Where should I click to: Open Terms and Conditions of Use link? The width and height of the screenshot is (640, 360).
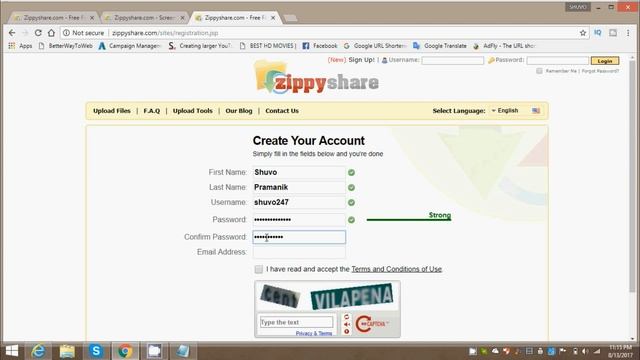(x=396, y=269)
